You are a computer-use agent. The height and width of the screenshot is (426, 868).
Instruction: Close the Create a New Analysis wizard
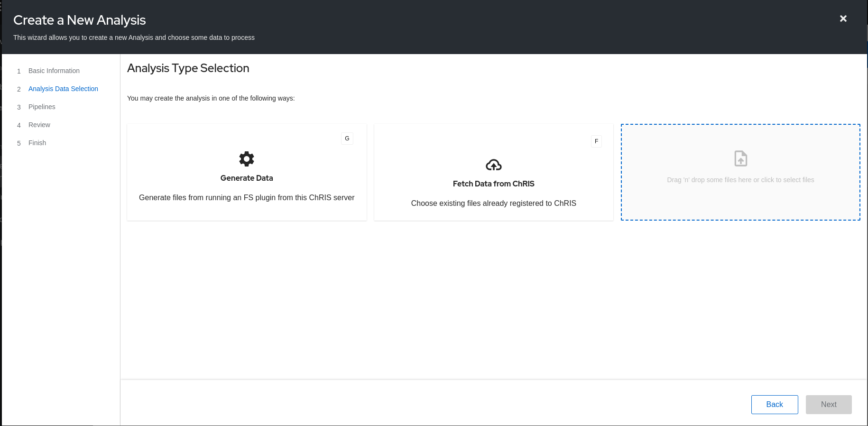[x=843, y=19]
